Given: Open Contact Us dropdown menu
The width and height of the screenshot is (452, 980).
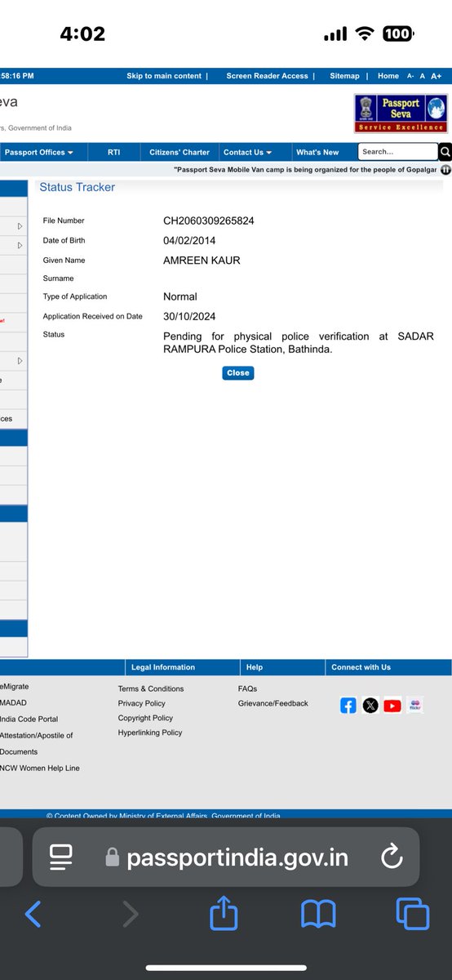Looking at the screenshot, I should [x=247, y=152].
